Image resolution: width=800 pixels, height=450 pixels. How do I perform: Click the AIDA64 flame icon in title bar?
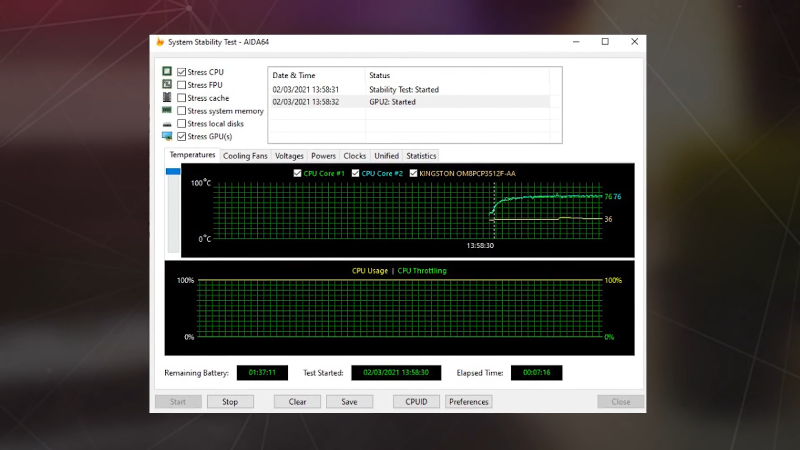point(160,42)
